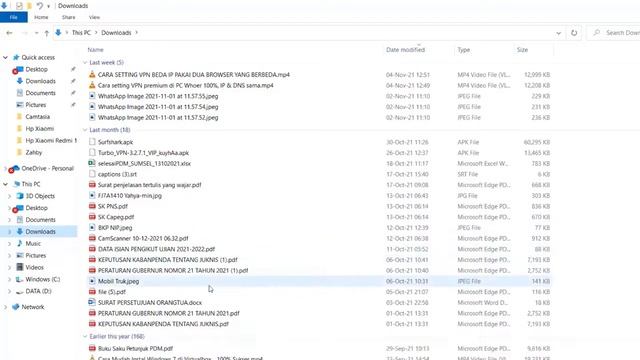Click Word icon of SURAT PERSETUJUAN ORANGTUA.docx
This screenshot has height=360, width=640.
click(92, 302)
